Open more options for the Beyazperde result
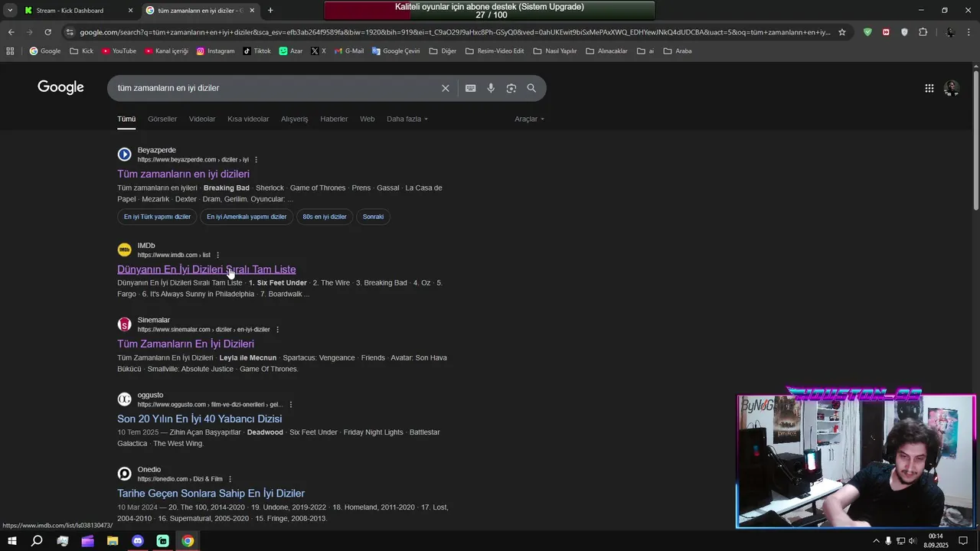Screen dimensions: 980x551 click(x=256, y=160)
